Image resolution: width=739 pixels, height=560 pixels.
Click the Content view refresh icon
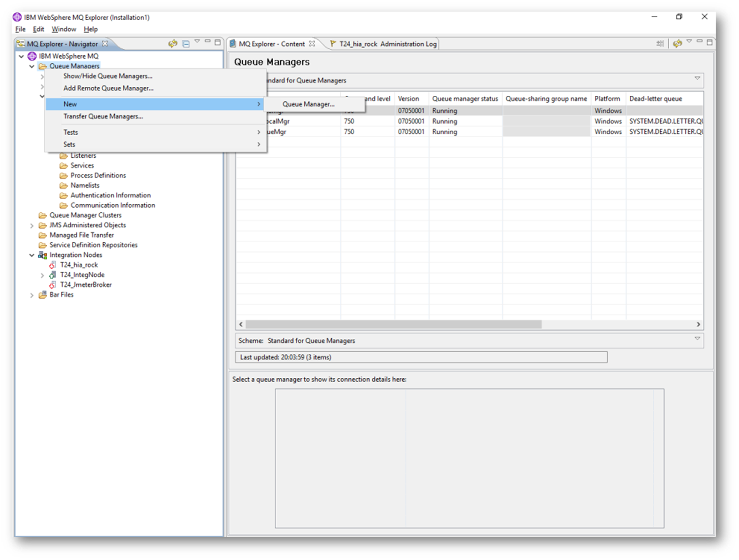click(x=678, y=43)
